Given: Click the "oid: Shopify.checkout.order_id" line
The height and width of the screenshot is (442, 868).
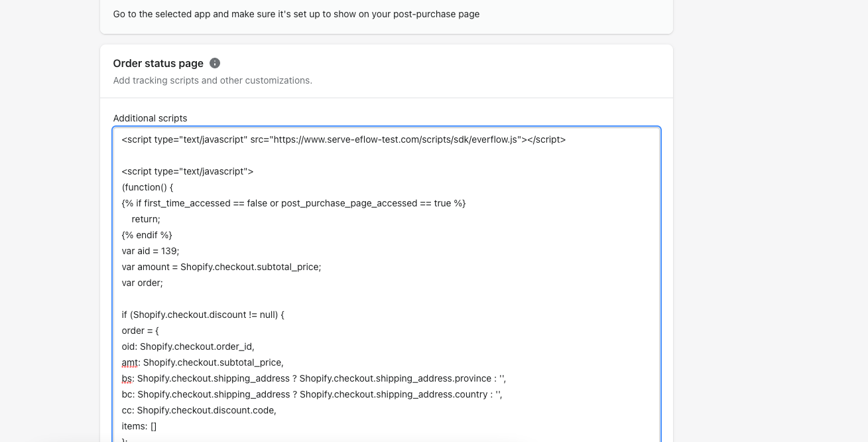Looking at the screenshot, I should (x=188, y=346).
